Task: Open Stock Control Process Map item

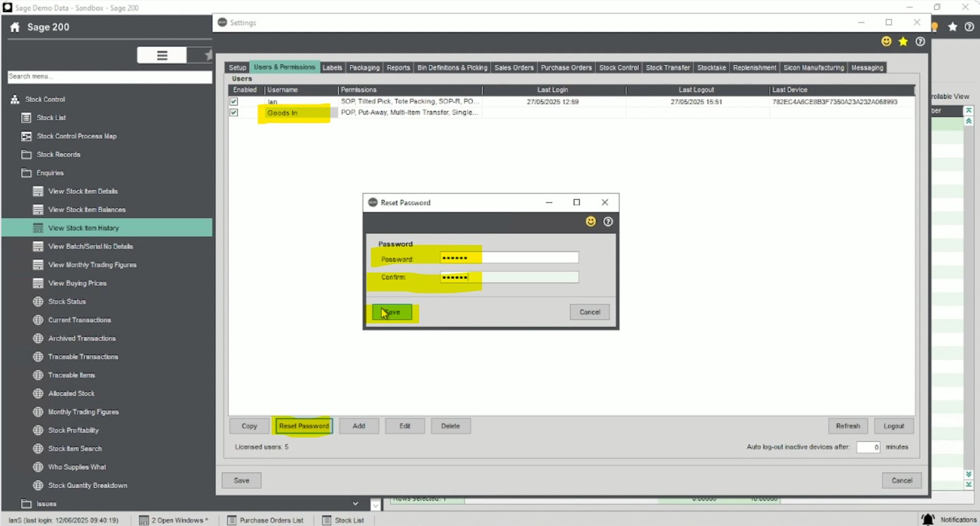Action: click(76, 136)
